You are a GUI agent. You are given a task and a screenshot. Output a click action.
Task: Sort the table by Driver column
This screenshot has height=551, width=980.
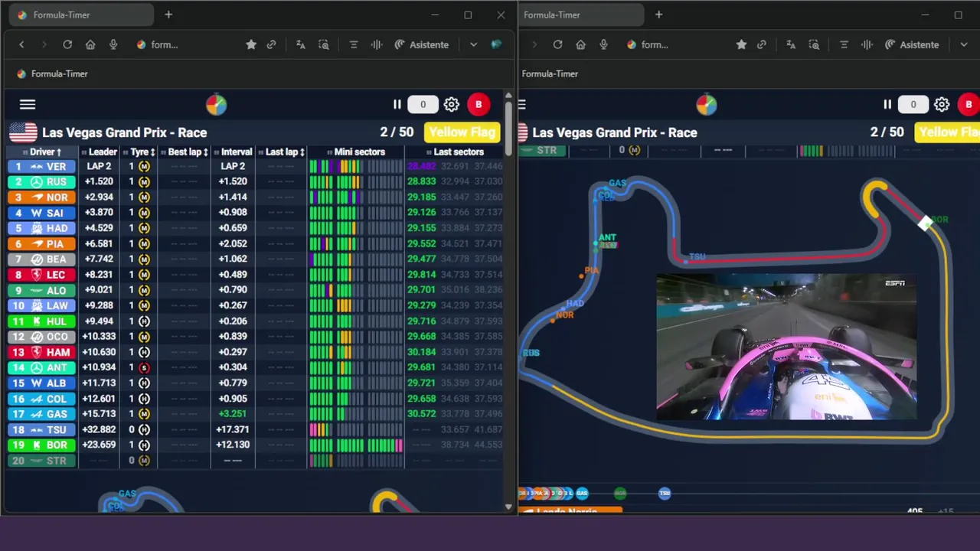click(x=45, y=152)
